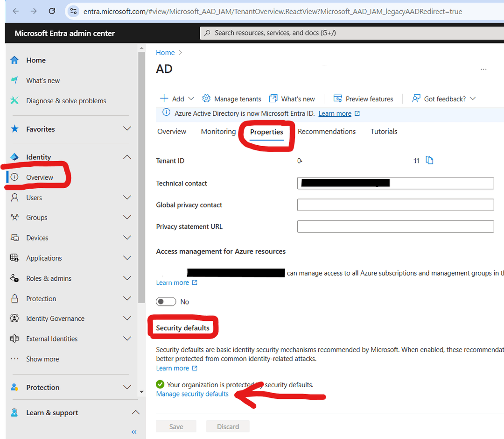Viewport: 504px width, 439px height.
Task: Expand the Users section in sidebar
Action: [127, 198]
